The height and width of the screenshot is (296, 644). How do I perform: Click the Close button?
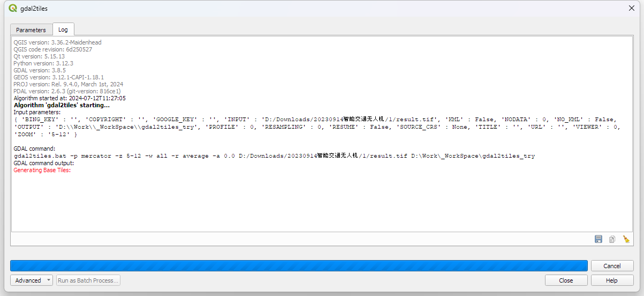pyautogui.click(x=566, y=280)
